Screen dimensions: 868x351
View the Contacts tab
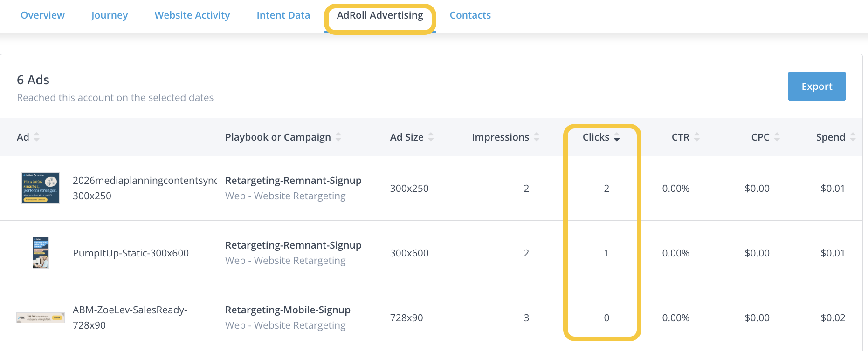pos(470,15)
